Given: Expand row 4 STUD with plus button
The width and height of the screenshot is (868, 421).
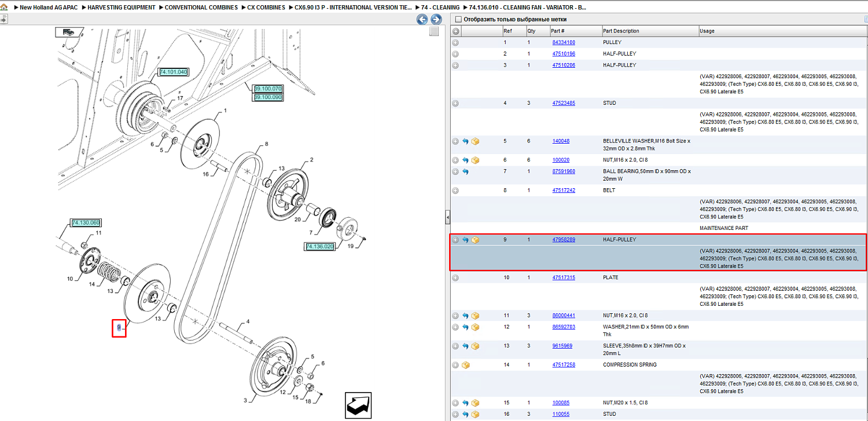Looking at the screenshot, I should click(455, 104).
